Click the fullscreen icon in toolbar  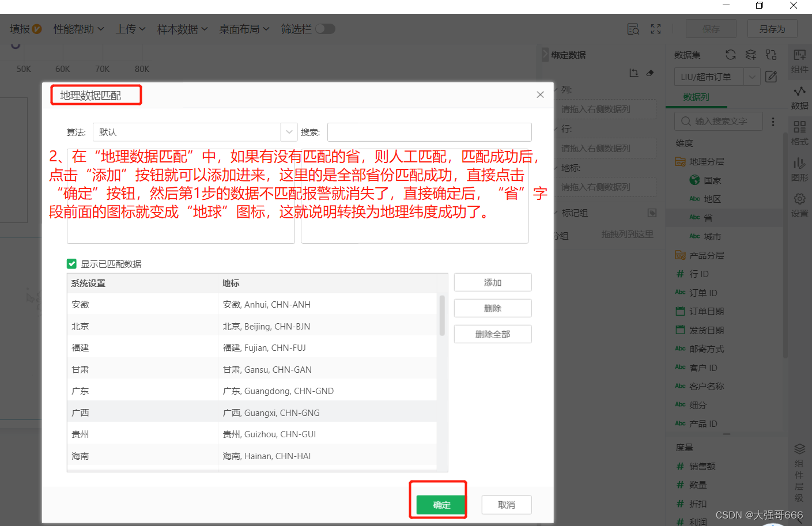656,29
